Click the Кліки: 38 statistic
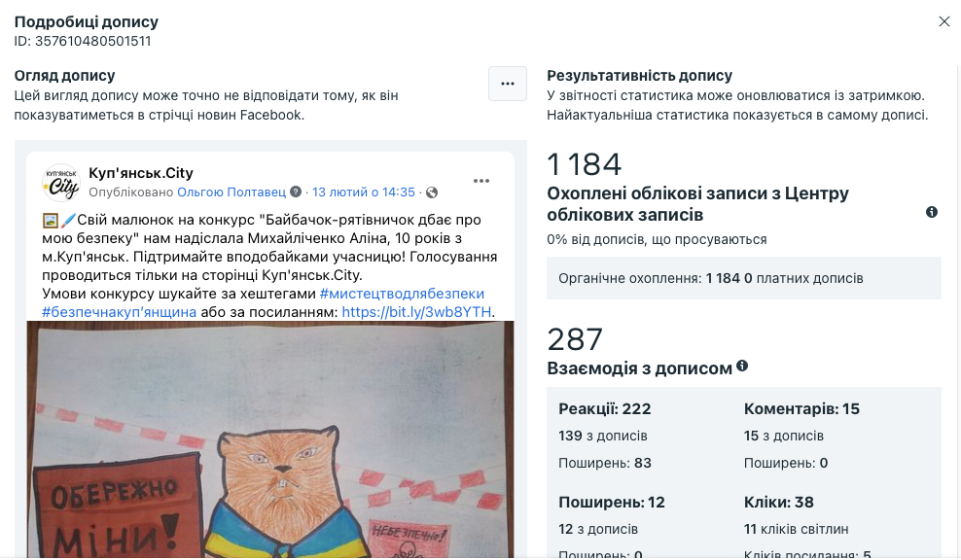Image resolution: width=961 pixels, height=560 pixels. (x=778, y=503)
